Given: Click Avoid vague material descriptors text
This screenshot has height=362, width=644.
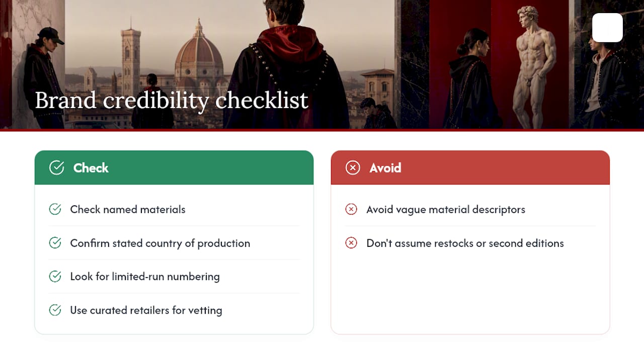Looking at the screenshot, I should pyautogui.click(x=446, y=210).
